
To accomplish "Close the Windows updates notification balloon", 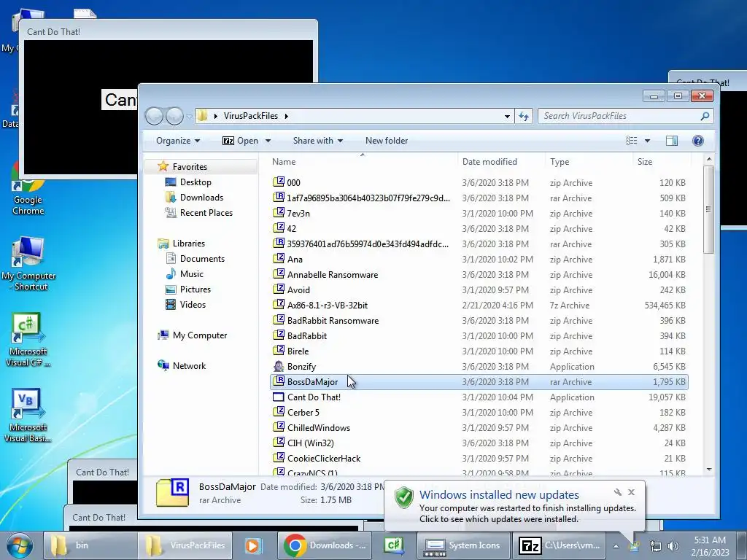I will [x=631, y=492].
